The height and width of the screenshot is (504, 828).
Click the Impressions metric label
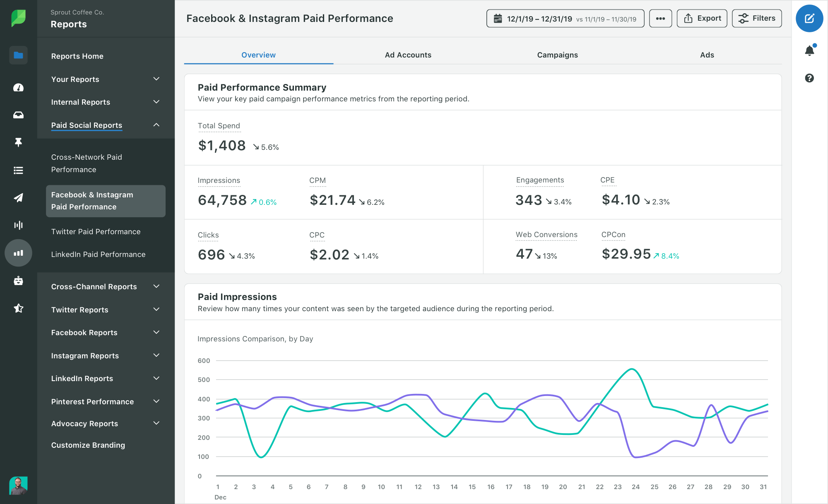[219, 180]
